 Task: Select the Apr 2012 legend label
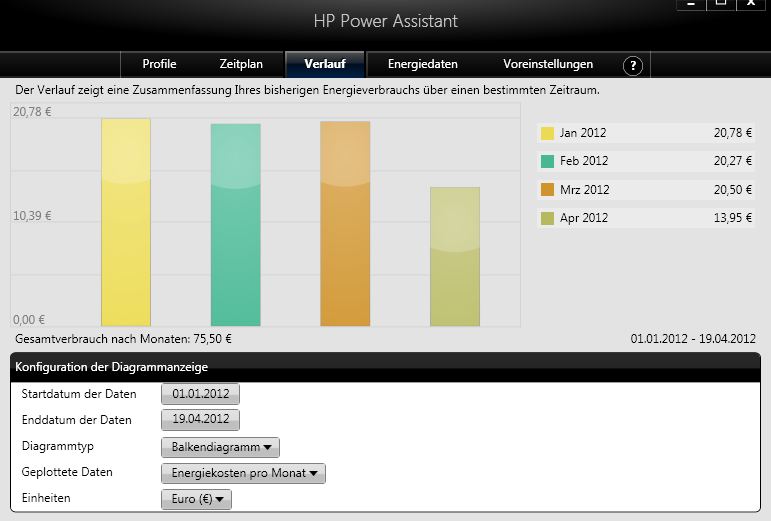[584, 218]
